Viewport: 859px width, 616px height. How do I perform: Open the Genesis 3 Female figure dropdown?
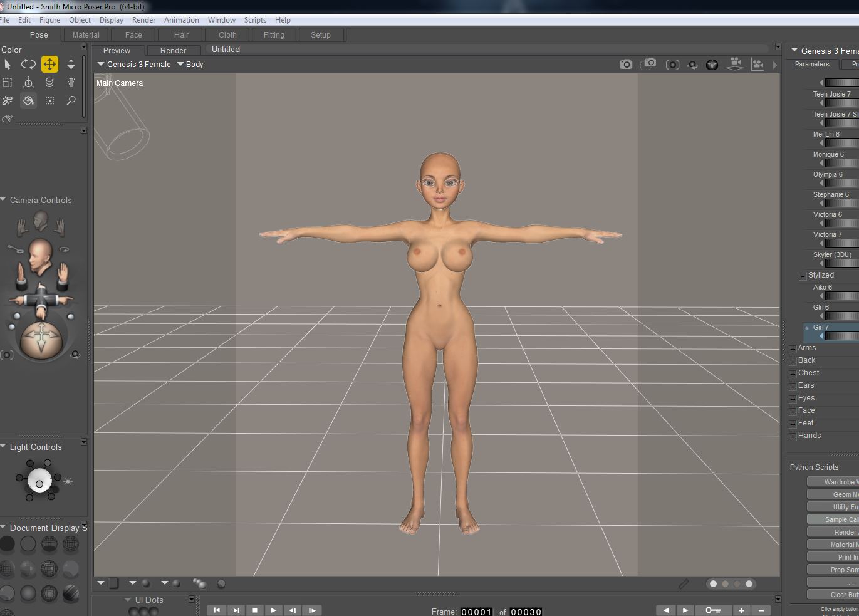[x=134, y=64]
